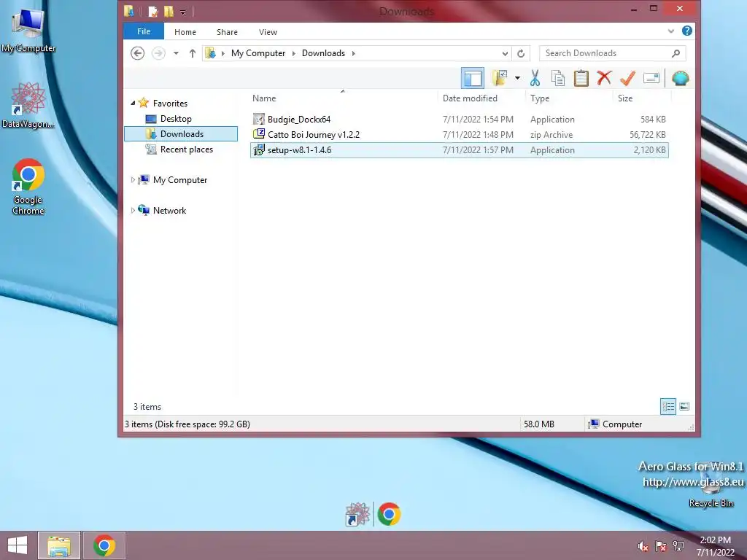747x560 pixels.
Task: Open the Windows Start button
Action: [18, 545]
